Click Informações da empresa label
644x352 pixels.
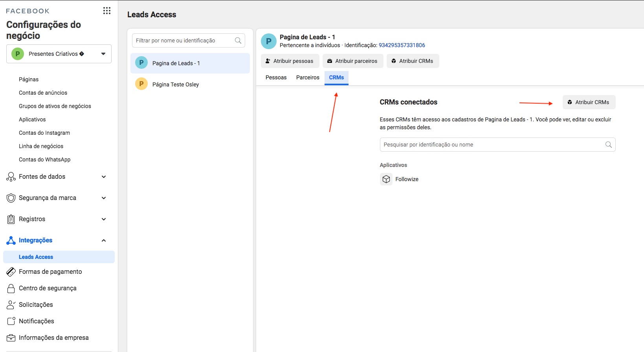click(54, 338)
